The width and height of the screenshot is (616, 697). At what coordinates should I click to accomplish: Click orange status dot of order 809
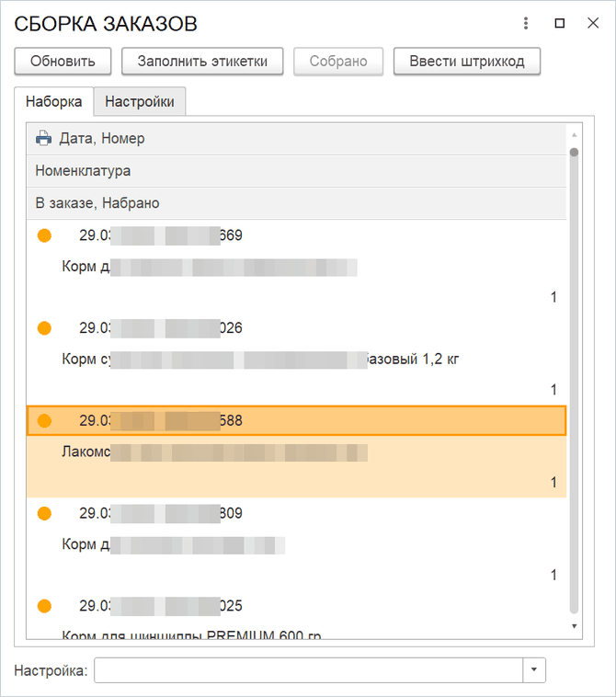click(44, 513)
